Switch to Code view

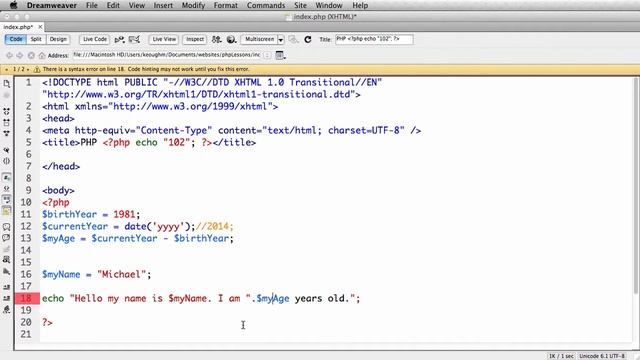tap(16, 39)
